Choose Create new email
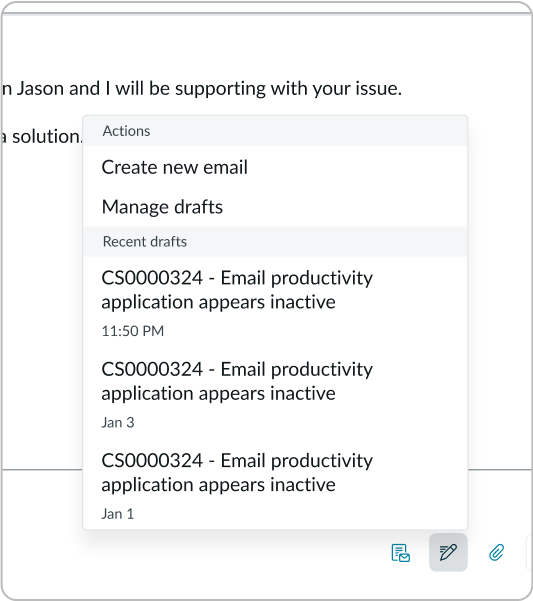 275,167
